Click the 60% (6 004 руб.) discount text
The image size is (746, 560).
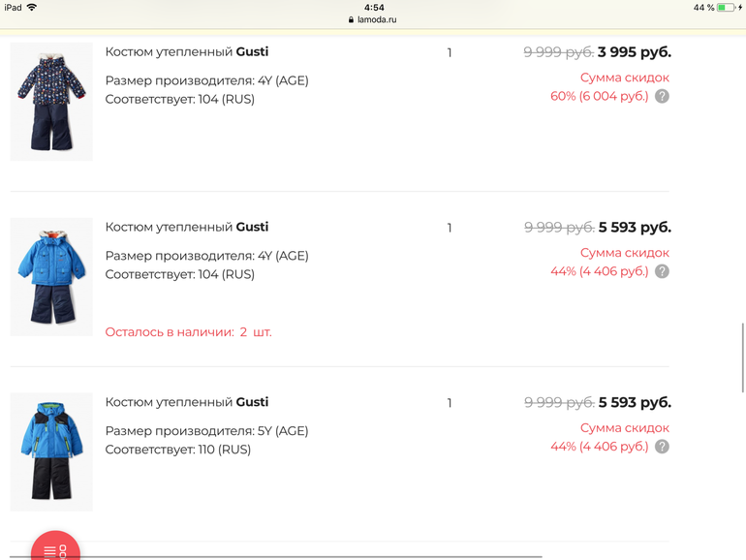(x=599, y=97)
